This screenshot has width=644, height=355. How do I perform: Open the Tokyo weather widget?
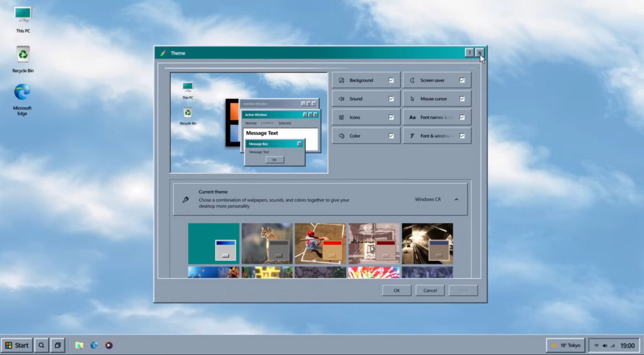click(x=566, y=345)
